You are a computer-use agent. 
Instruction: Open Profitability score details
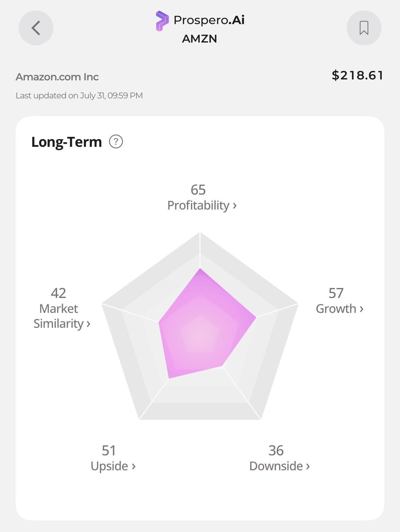[202, 205]
